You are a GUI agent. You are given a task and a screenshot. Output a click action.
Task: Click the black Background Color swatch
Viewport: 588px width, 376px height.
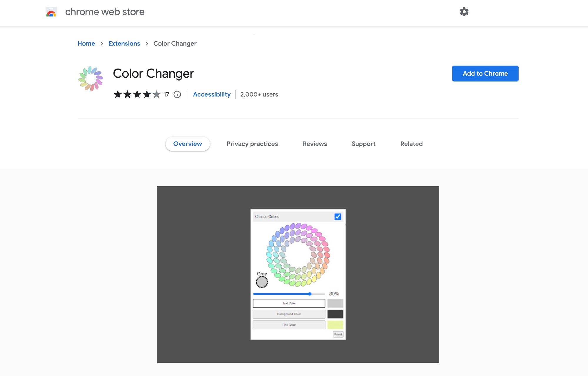tap(336, 313)
